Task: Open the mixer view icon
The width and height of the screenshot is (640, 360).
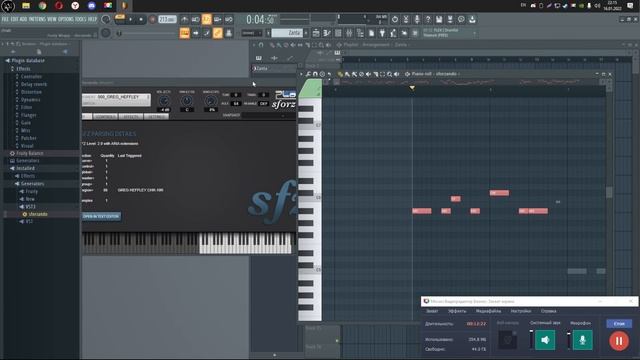Action: point(349,33)
